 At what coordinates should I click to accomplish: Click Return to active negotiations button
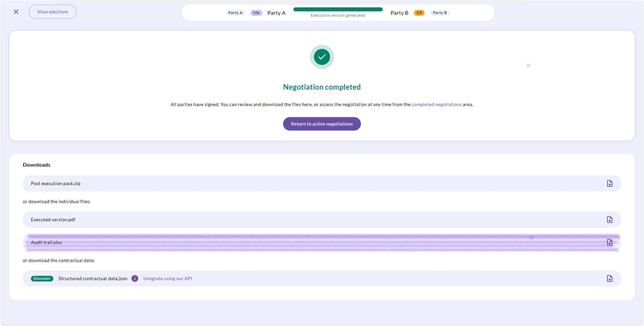point(322,124)
